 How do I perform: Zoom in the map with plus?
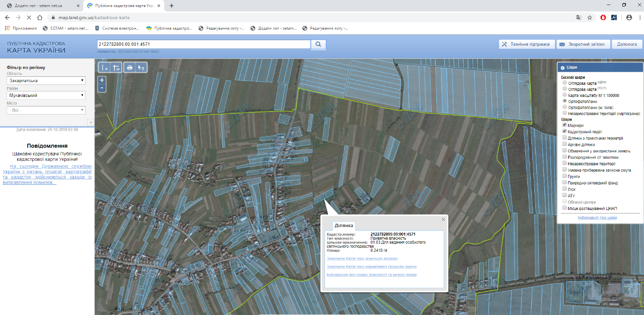(x=102, y=80)
